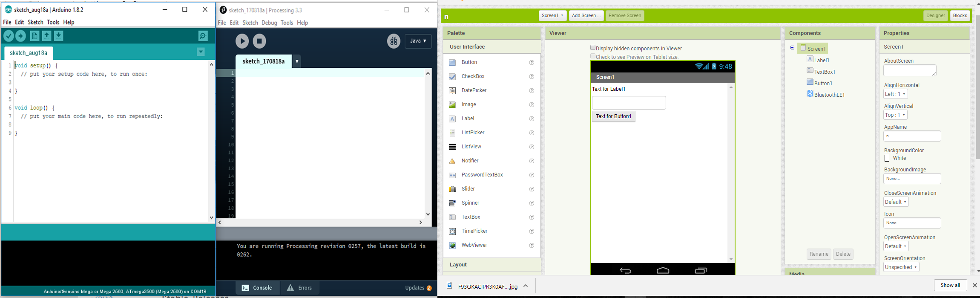Switch to Processing Console tab
Image resolution: width=980 pixels, height=298 pixels.
pyautogui.click(x=257, y=288)
